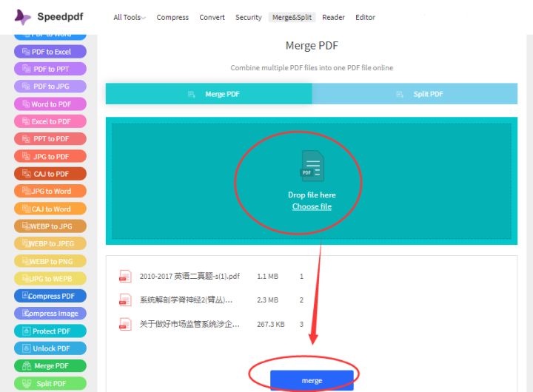The height and width of the screenshot is (392, 533).
Task: Select PDF to Excel sidebar button
Action: click(x=50, y=52)
